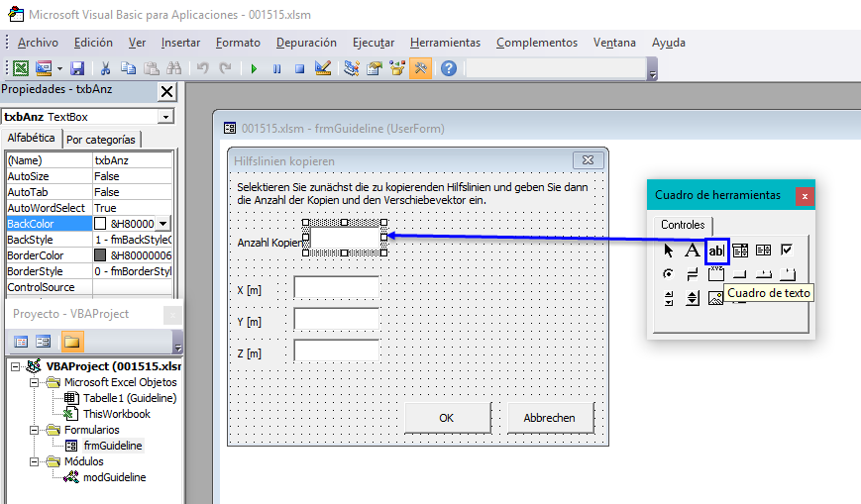Viewport: 861px width, 504px height.
Task: Click the Copy toolbar icon
Action: (129, 68)
